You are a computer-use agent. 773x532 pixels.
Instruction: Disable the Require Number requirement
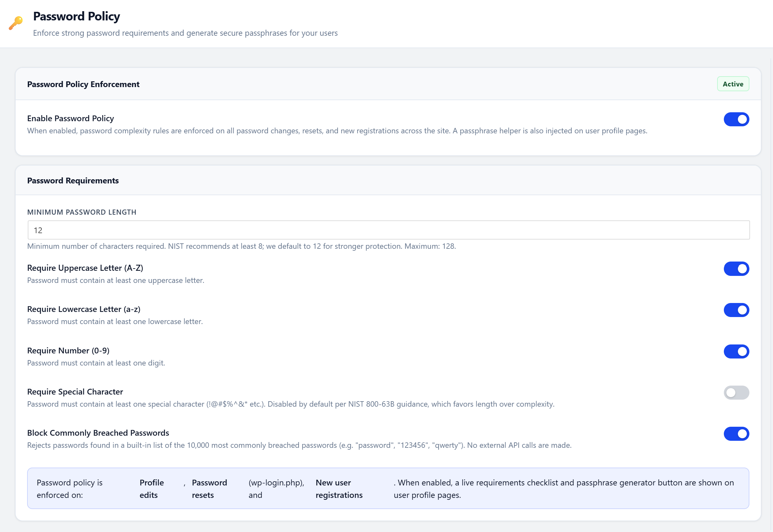click(736, 351)
